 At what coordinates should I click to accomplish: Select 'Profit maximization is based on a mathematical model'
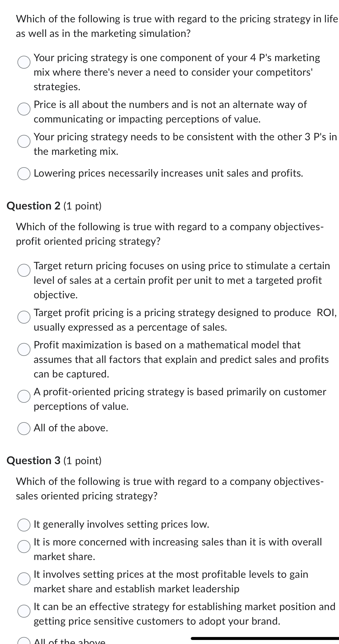[24, 349]
